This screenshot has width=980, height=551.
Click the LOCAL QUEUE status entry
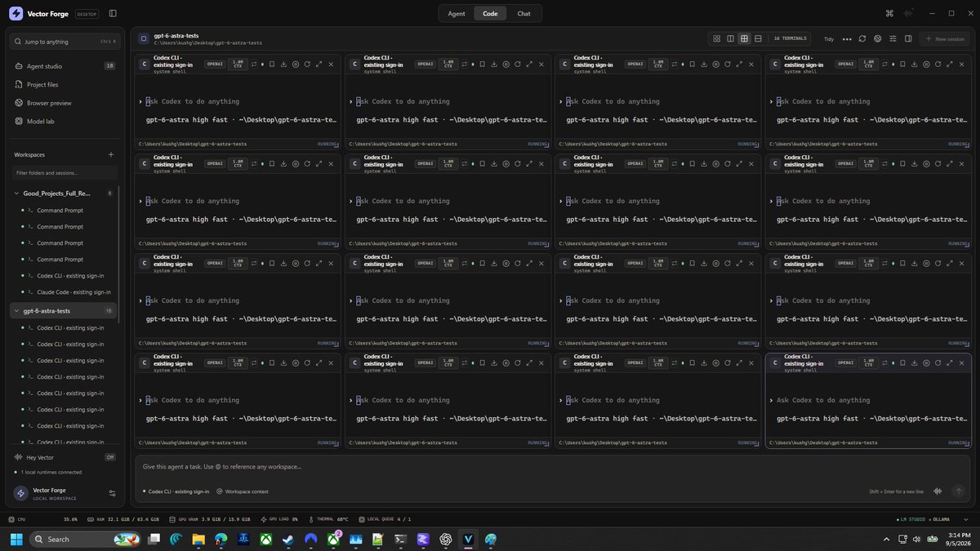point(384,518)
